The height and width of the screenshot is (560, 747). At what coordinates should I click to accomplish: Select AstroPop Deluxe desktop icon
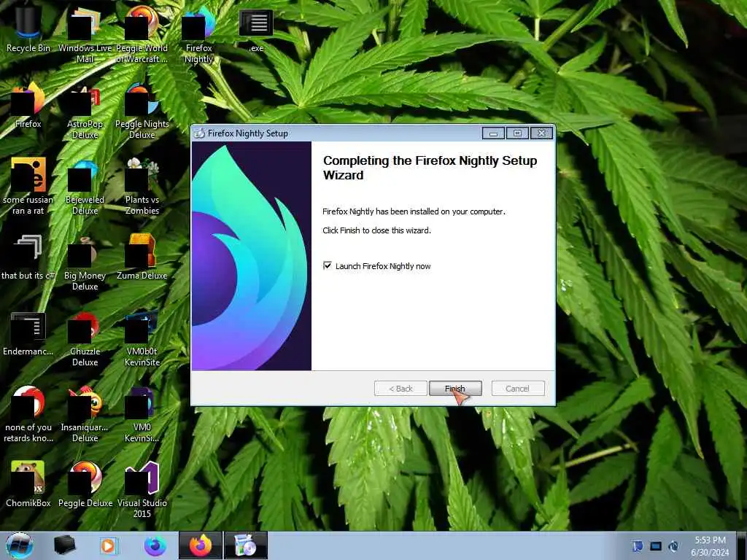(85, 111)
